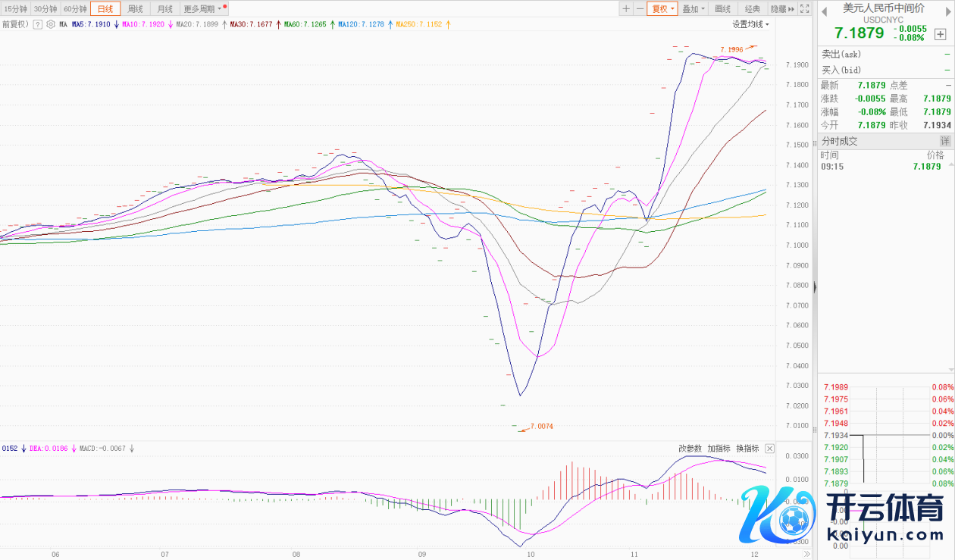Close the MACD indicator panel
The image size is (955, 560).
point(769,449)
